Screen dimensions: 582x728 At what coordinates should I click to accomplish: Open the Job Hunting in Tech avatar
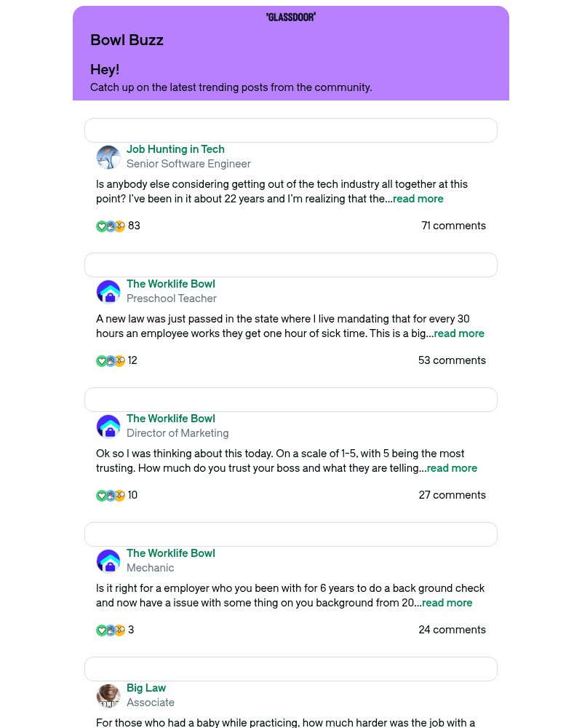point(108,157)
